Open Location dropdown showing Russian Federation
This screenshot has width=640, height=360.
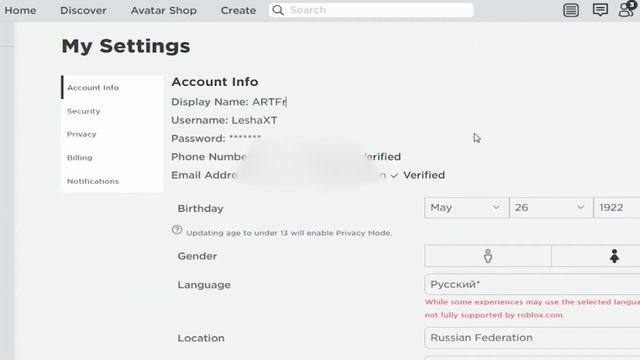tap(532, 338)
